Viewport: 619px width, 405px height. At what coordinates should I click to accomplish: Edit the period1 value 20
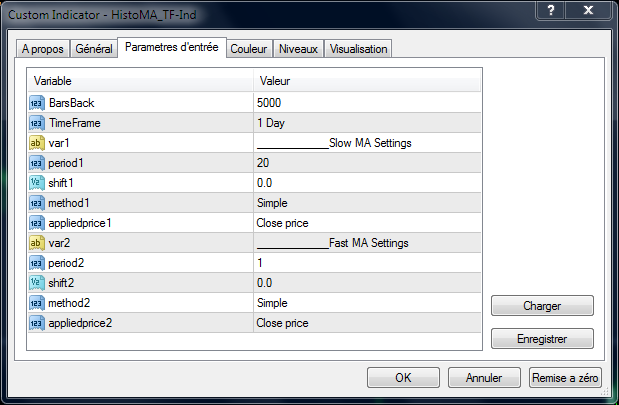367,163
